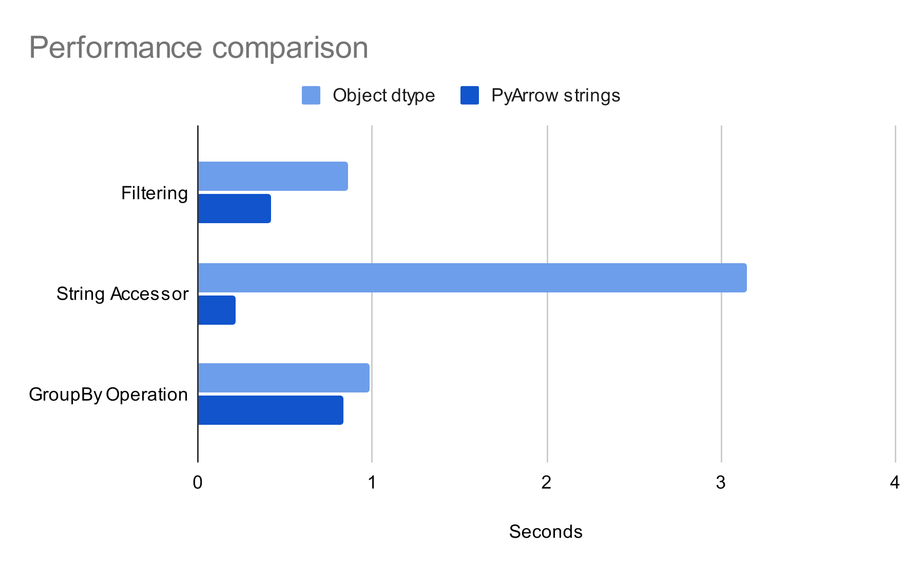Image resolution: width=924 pixels, height=571 pixels.
Task: Click the "Performance comparison" chart title
Action: coord(199,48)
